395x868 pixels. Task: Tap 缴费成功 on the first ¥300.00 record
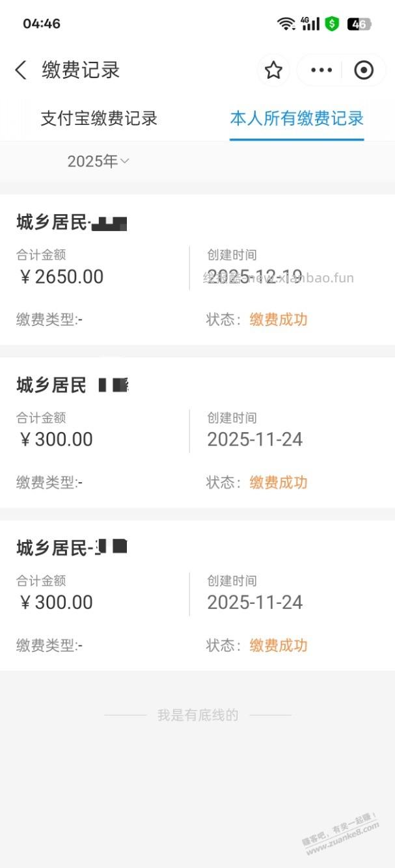278,482
